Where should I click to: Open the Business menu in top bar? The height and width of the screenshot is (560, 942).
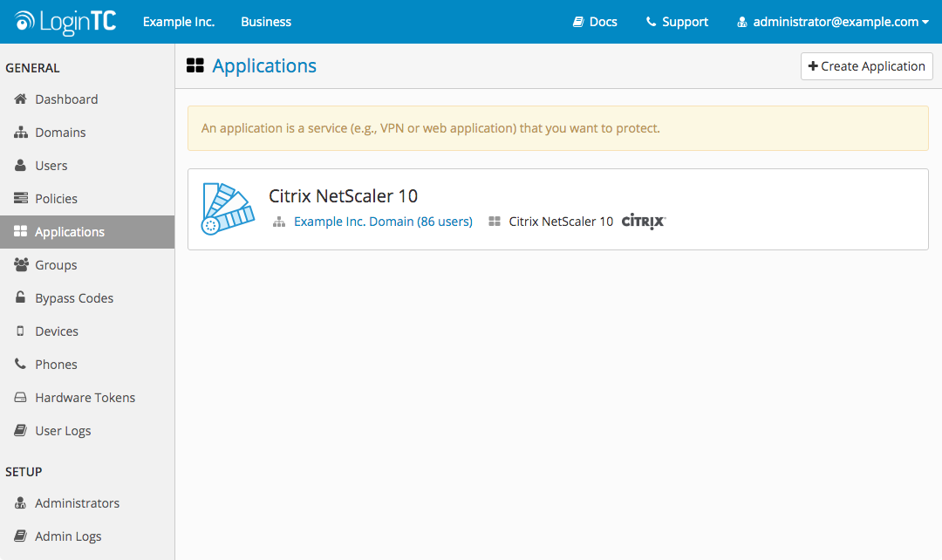[x=266, y=22]
